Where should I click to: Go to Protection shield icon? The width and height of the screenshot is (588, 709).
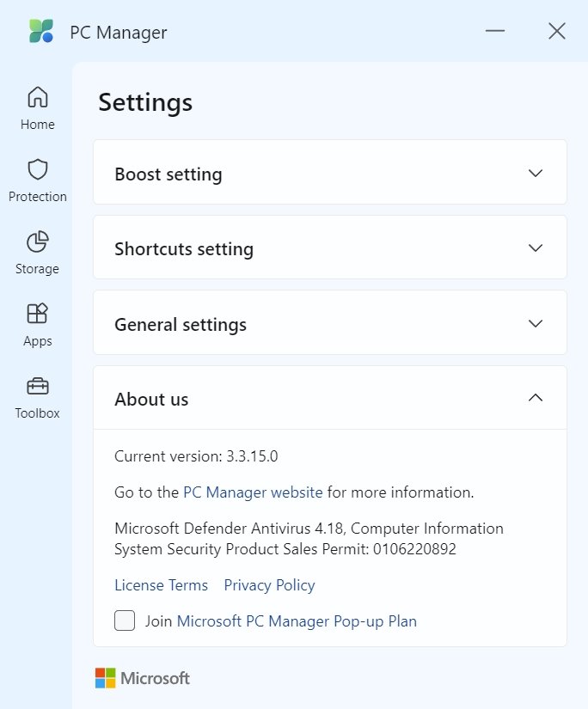(x=38, y=169)
